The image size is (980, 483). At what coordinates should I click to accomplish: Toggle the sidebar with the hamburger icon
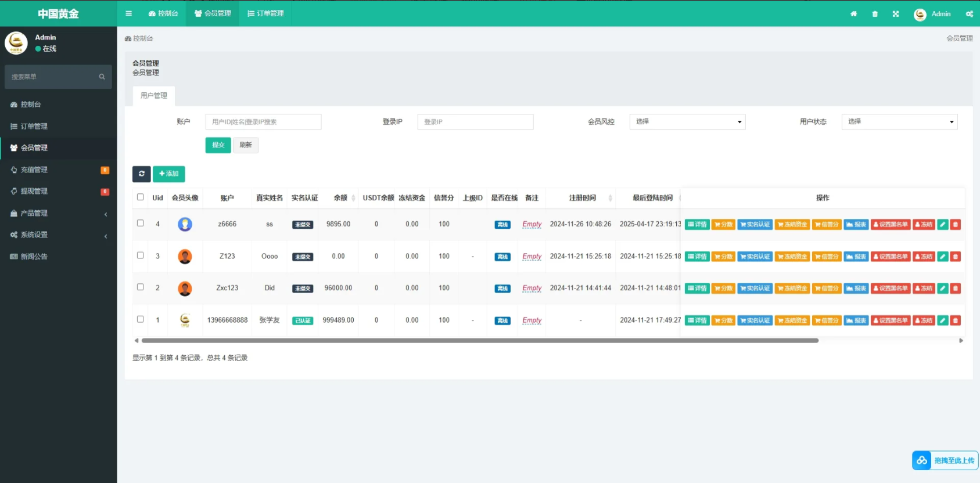[x=128, y=13]
